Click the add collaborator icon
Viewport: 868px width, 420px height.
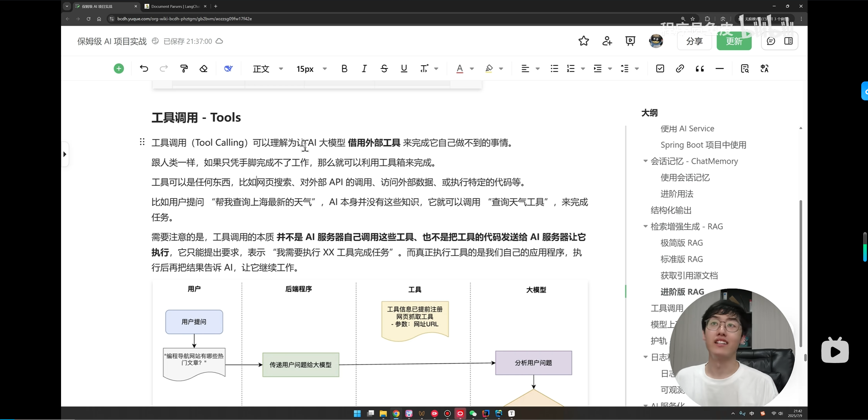607,41
